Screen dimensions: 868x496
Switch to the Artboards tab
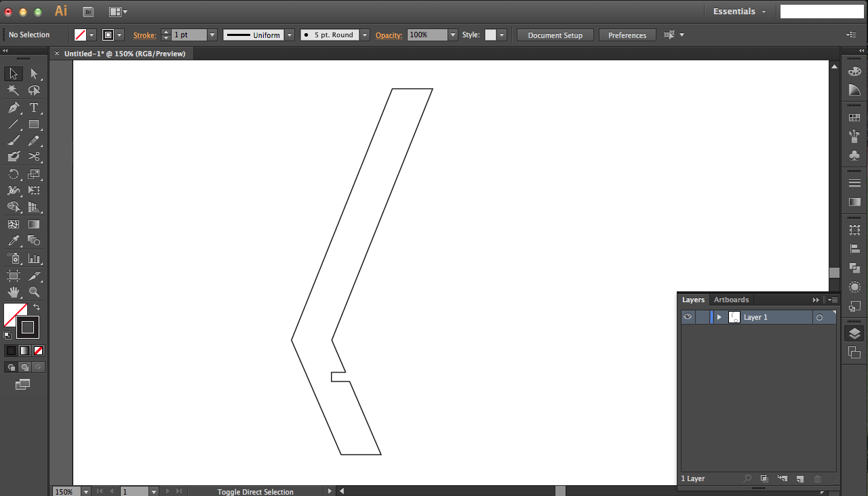pos(731,299)
